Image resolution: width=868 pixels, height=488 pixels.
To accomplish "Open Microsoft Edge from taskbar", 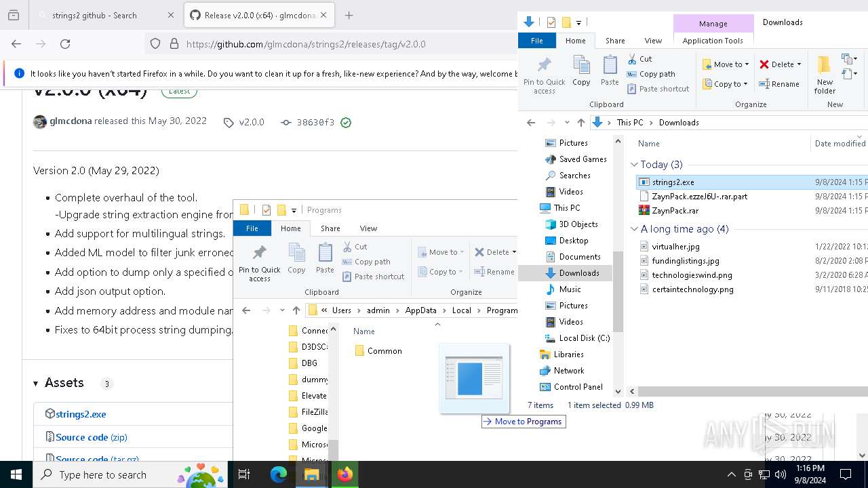I will 279,474.
